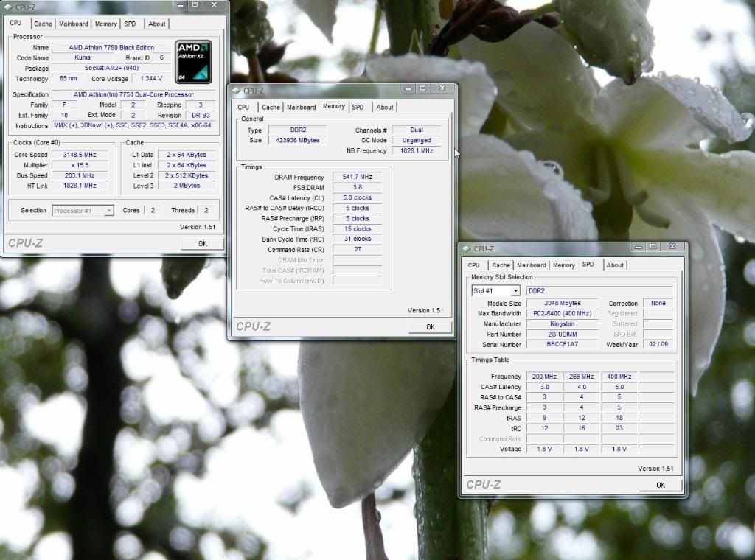Viewport: 755px width, 560px height.
Task: Switch to the Cache tab in the CPU window
Action: coord(43,24)
